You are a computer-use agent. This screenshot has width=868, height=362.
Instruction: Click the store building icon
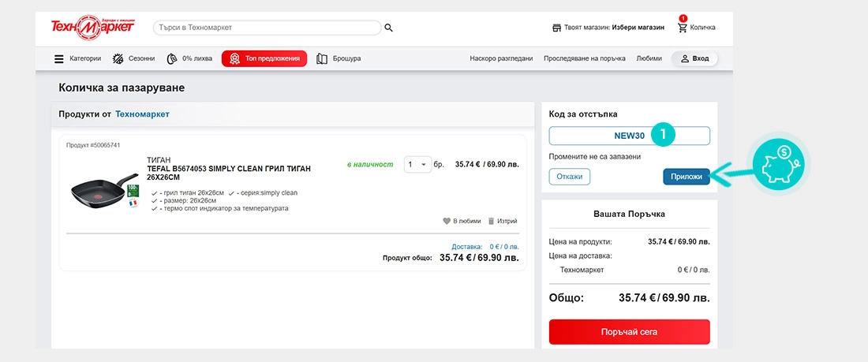(x=557, y=28)
